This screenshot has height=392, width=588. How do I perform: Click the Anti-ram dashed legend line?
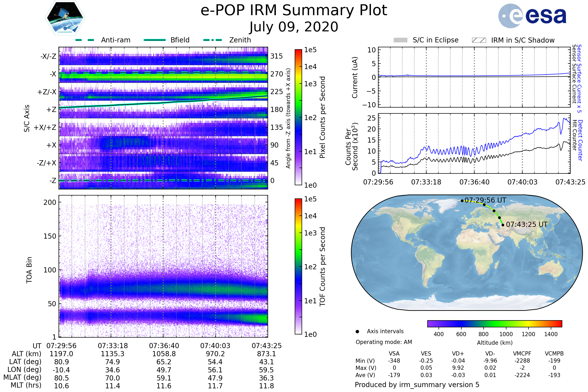pyautogui.click(x=85, y=40)
